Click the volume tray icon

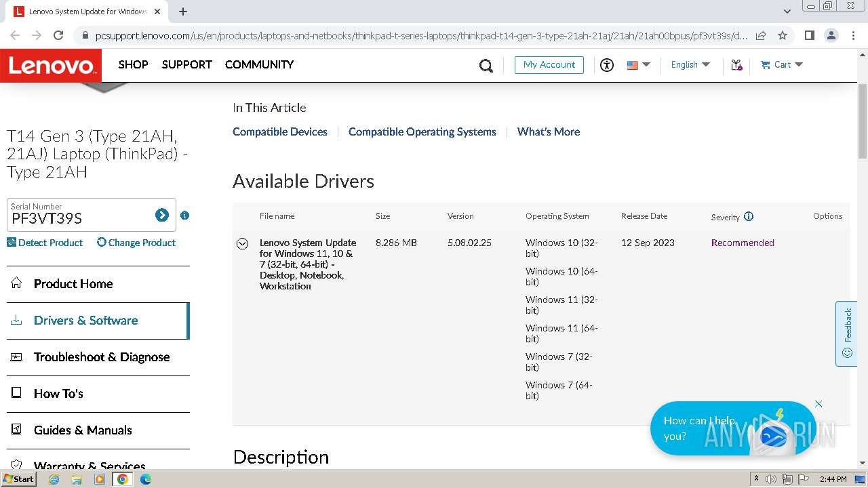[771, 479]
